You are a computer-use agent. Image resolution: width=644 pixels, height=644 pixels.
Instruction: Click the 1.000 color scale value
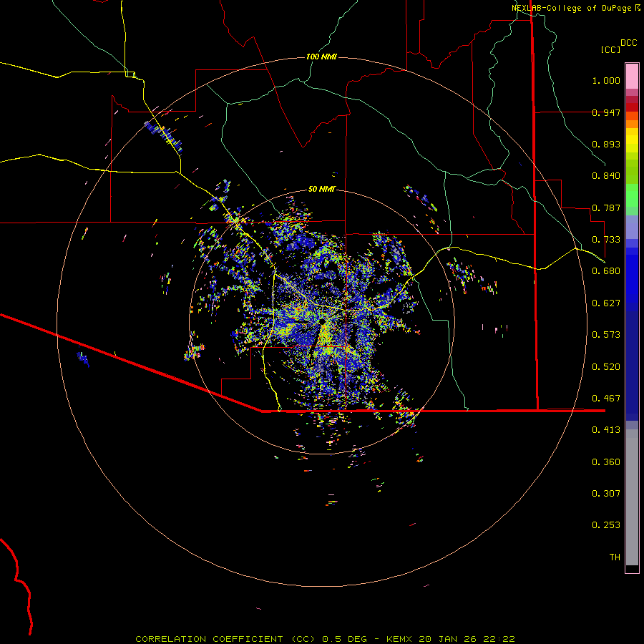pos(606,80)
